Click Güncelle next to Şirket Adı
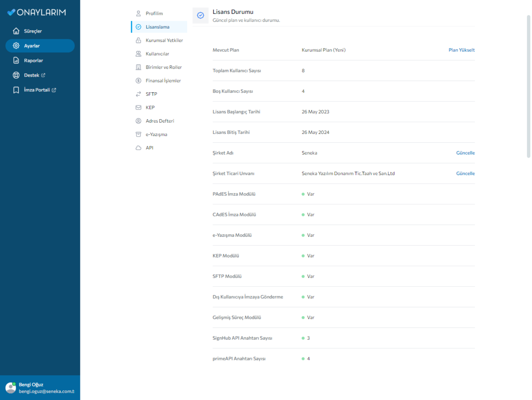 click(465, 153)
